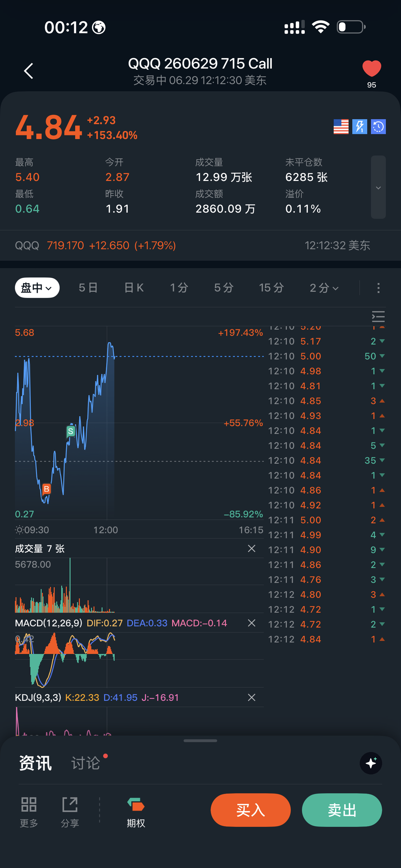Open the 2分 interval dropdown
The width and height of the screenshot is (401, 868).
click(324, 288)
